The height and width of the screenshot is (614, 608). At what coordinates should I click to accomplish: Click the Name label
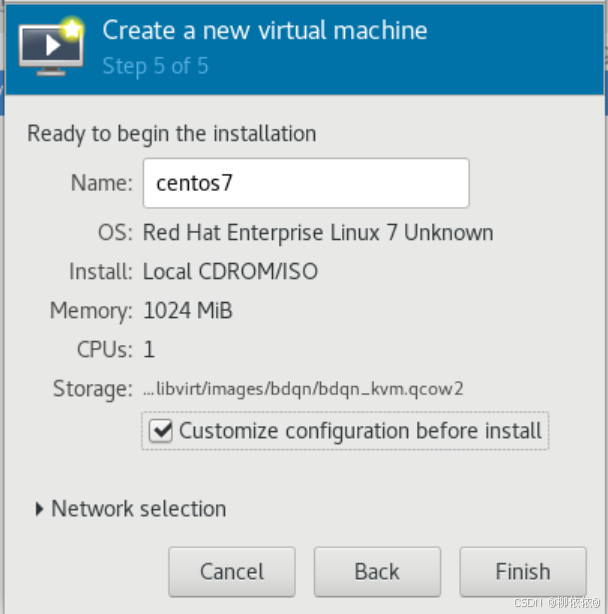(102, 183)
